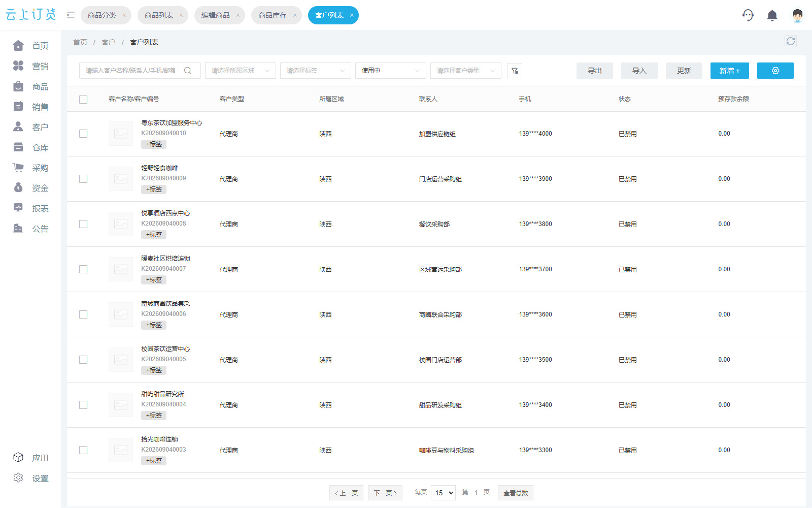Change the per-page count dropdown showing 15
The image size is (812, 508).
(x=443, y=493)
